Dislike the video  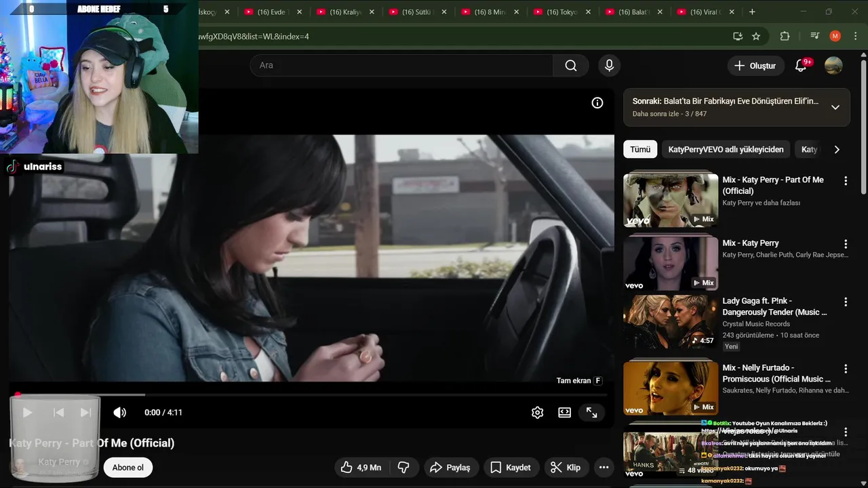[x=403, y=468]
